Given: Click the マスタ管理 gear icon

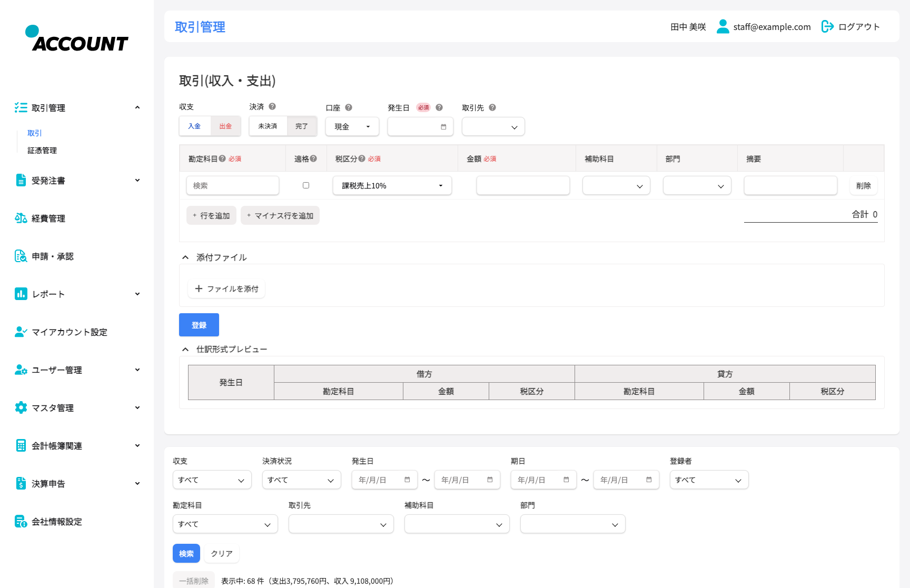Looking at the screenshot, I should (21, 407).
